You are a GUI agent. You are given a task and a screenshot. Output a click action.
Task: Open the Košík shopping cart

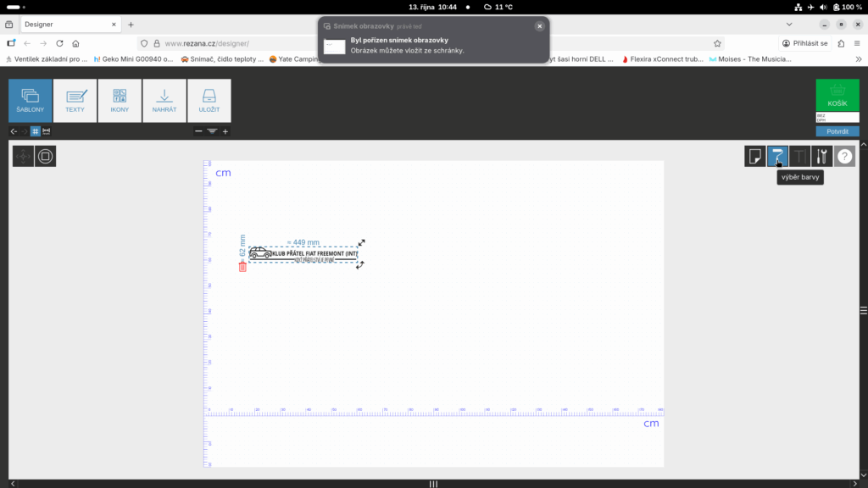[837, 95]
